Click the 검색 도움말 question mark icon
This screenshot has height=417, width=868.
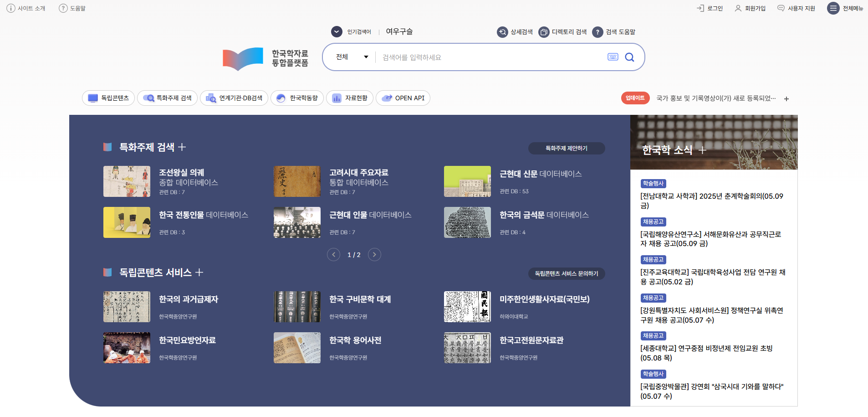597,32
